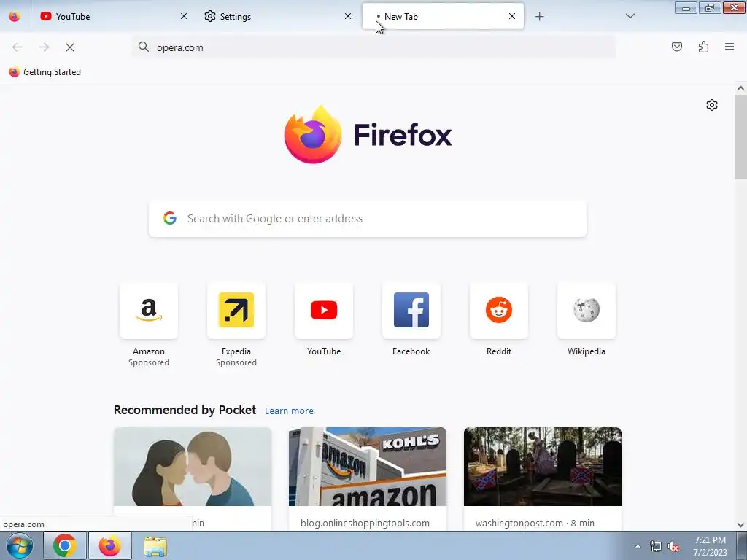The height and width of the screenshot is (560, 747).
Task: Focus the Search with Google field
Action: [x=368, y=219]
